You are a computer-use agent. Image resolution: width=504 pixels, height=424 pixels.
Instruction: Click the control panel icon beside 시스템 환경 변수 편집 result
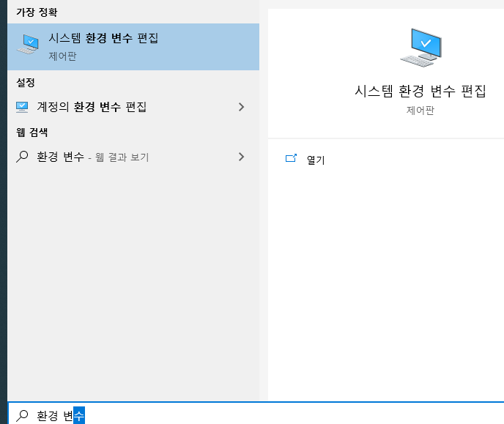(x=28, y=45)
